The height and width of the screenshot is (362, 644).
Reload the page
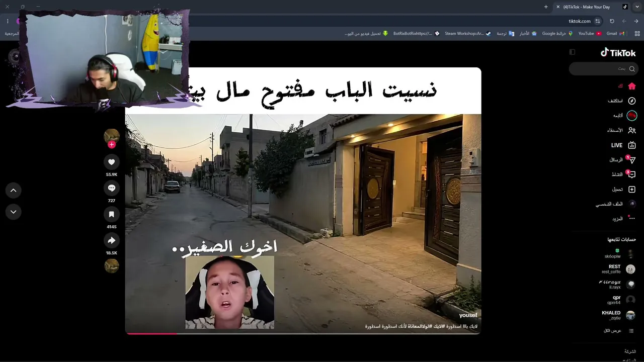pyautogui.click(x=612, y=21)
